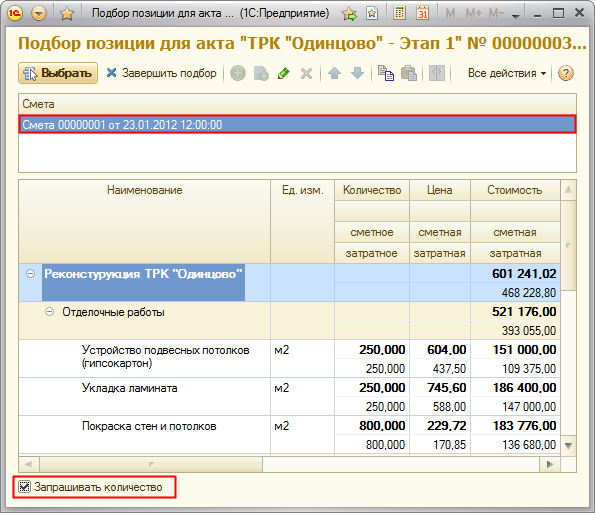Click the favorites star icon in title bar
595x513 pixels.
click(x=67, y=14)
